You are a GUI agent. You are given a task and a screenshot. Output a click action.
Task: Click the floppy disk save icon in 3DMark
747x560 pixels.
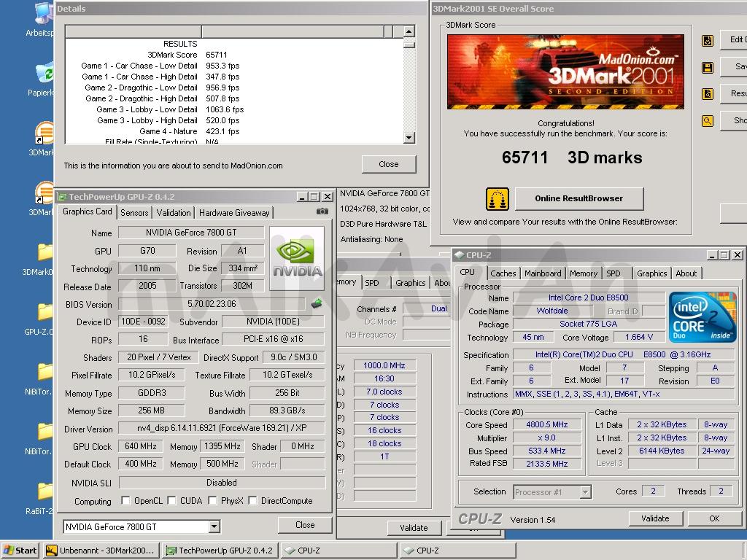coord(708,68)
